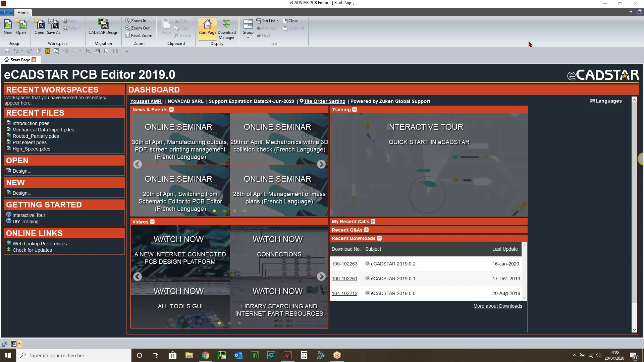
Task: Click first carousel dot under News
Action: click(x=214, y=211)
